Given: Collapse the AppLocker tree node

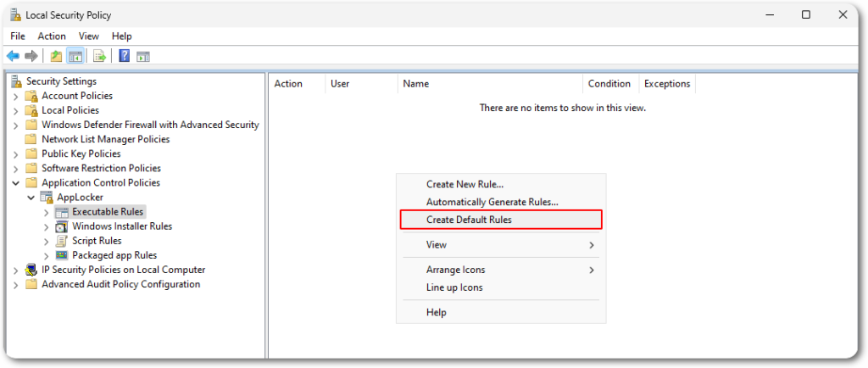Looking at the screenshot, I should tap(31, 198).
